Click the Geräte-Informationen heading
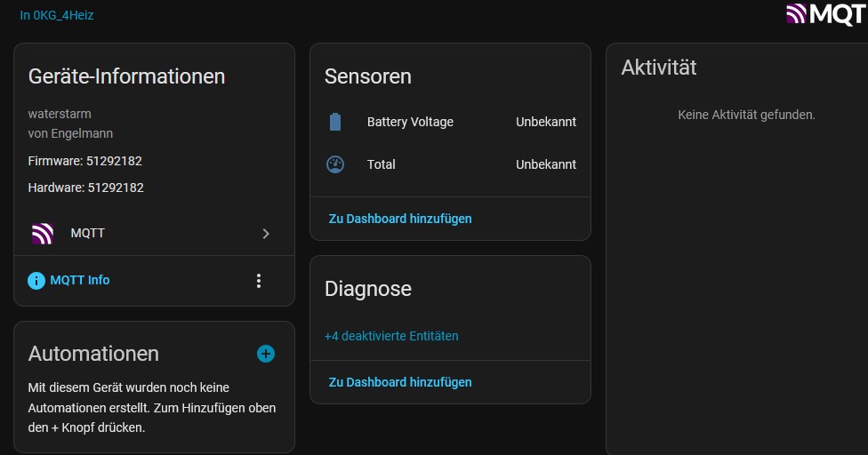This screenshot has height=455, width=868. pyautogui.click(x=127, y=76)
